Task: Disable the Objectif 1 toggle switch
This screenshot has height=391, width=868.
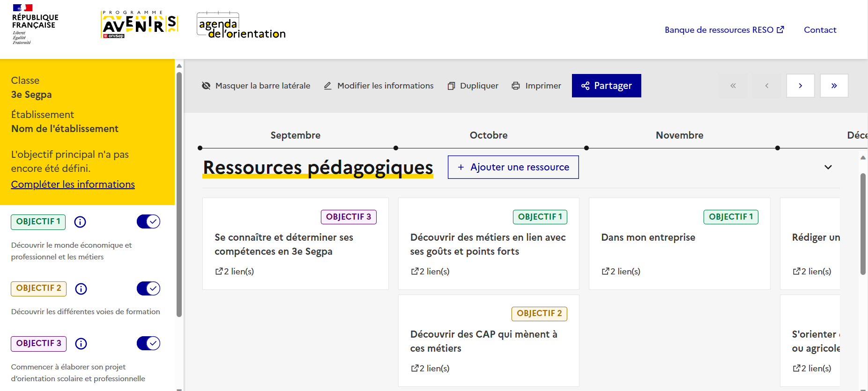Action: coord(148,221)
